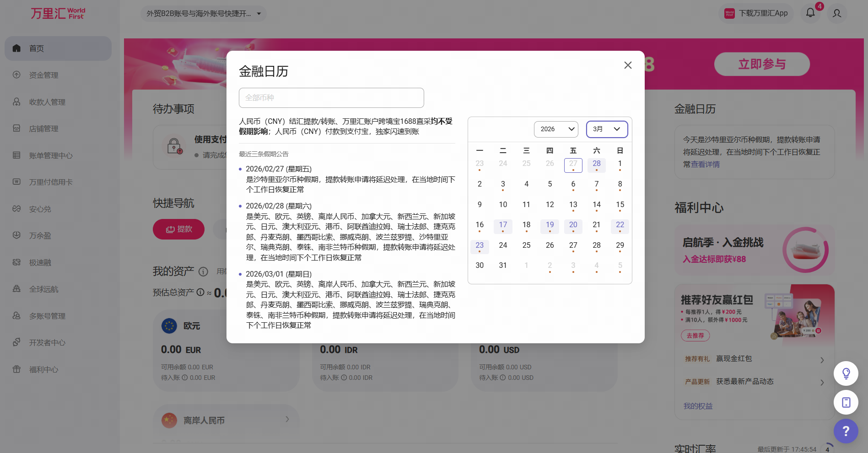
Task: Click the purple question mark help icon
Action: click(x=846, y=431)
